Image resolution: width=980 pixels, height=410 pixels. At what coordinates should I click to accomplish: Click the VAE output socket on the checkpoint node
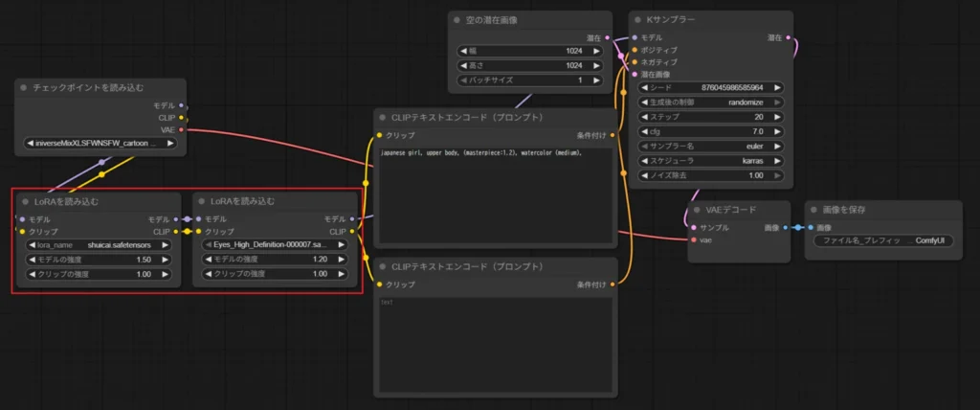click(181, 129)
